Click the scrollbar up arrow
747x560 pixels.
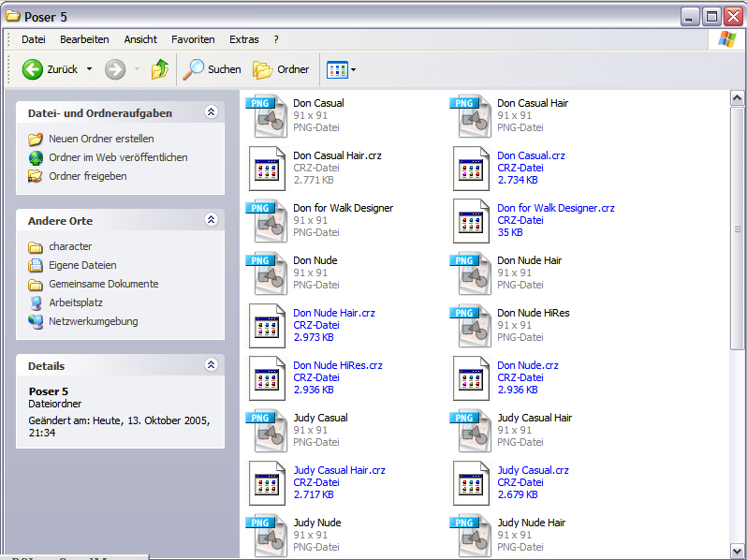(x=737, y=98)
